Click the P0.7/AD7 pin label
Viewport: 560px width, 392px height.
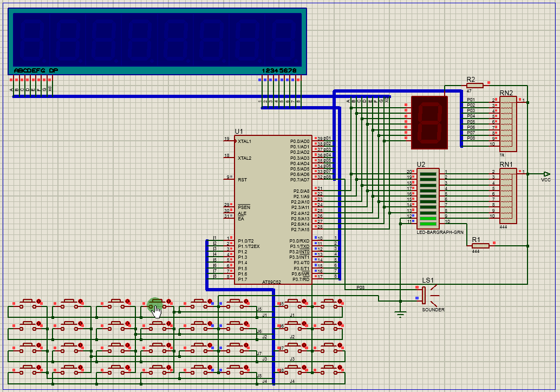click(299, 180)
